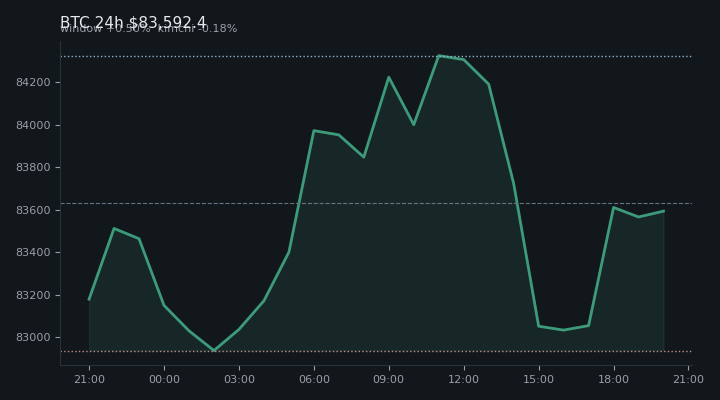Select the "kimchi -0.18%" subtitle text

coord(197,28)
